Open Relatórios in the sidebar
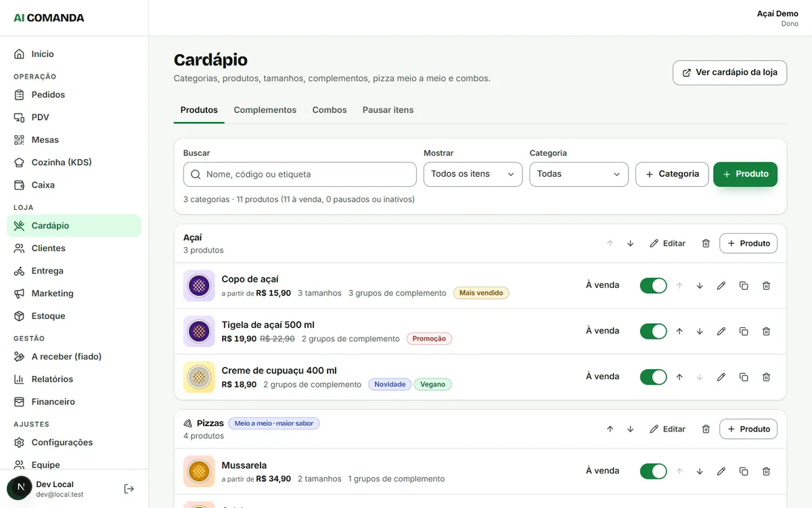812x508 pixels. coord(74,379)
